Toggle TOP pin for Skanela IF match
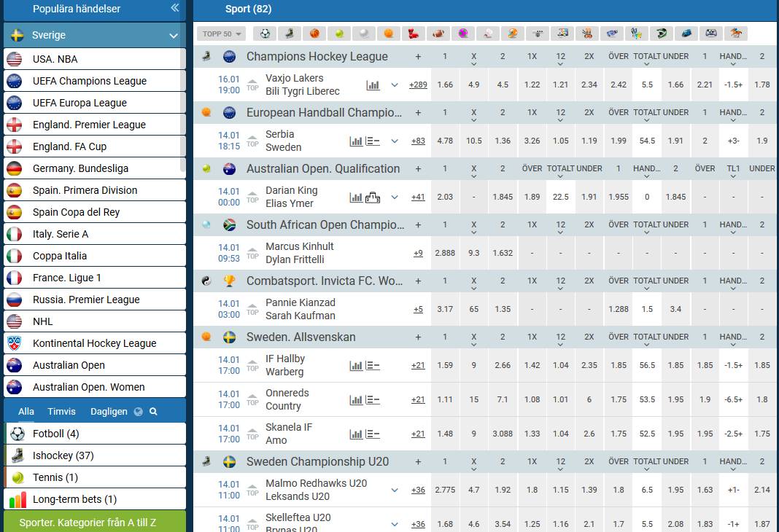The height and width of the screenshot is (532, 779). pyautogui.click(x=252, y=434)
